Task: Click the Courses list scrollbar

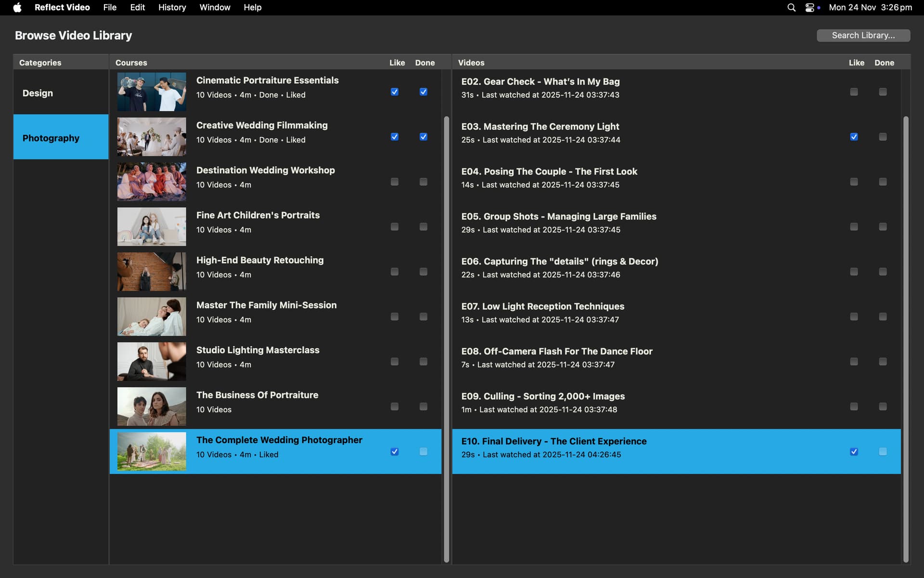Action: click(446, 337)
